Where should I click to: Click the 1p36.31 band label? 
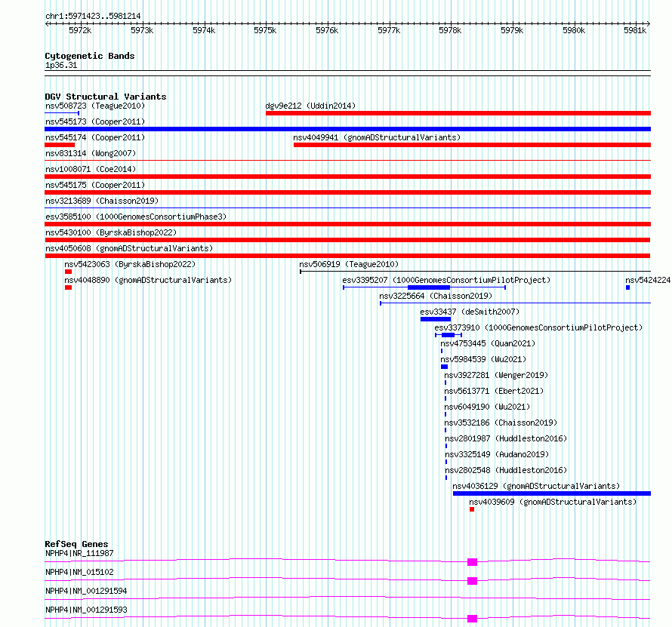[x=61, y=65]
